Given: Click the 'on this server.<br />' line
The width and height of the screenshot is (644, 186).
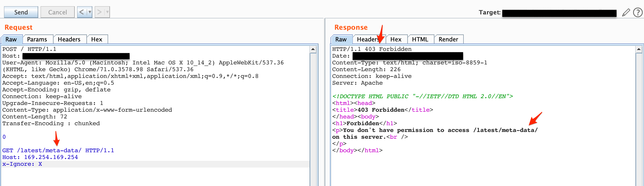Looking at the screenshot, I should [x=370, y=137].
